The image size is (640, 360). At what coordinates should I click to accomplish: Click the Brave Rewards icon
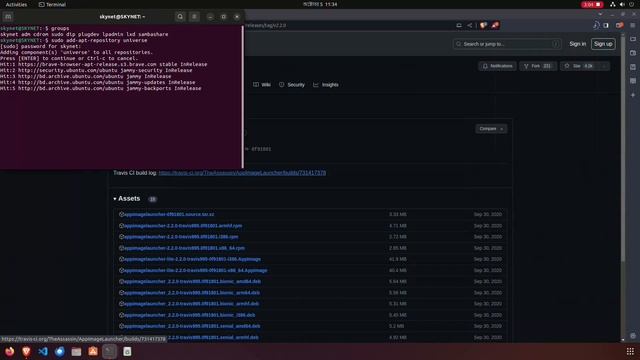[x=495, y=25]
